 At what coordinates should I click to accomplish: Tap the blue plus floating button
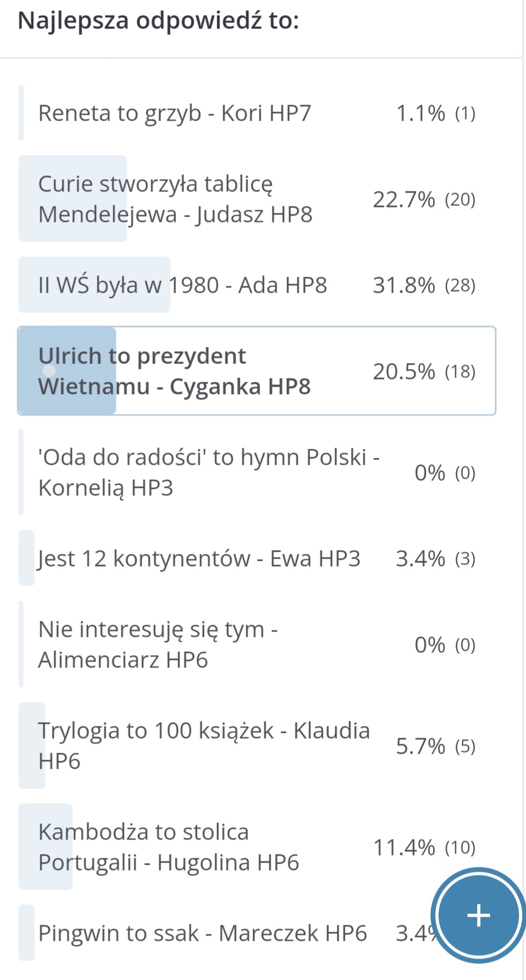pos(478,915)
